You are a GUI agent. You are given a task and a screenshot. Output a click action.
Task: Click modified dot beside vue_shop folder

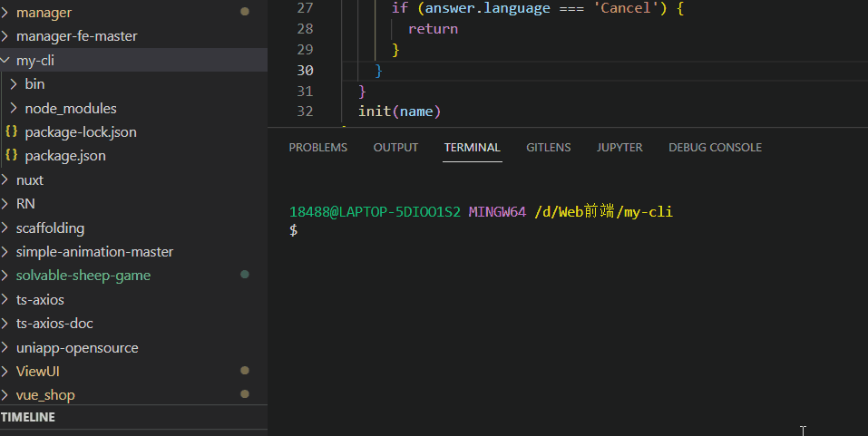245,394
